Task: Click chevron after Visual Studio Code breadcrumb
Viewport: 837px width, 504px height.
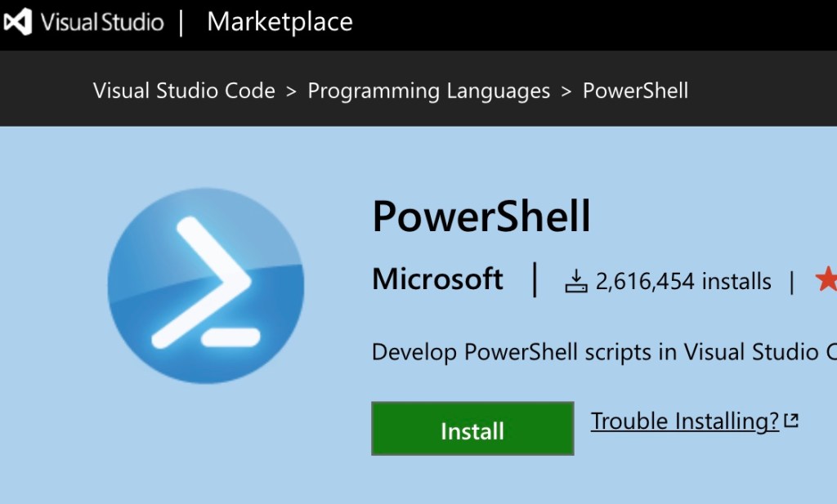Action: 291,91
